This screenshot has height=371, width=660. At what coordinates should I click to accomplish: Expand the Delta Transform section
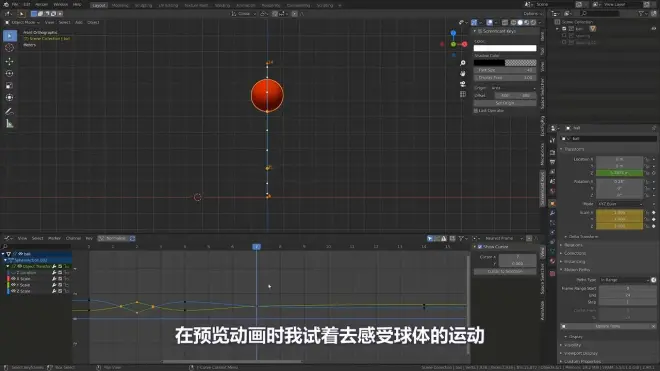[583, 237]
